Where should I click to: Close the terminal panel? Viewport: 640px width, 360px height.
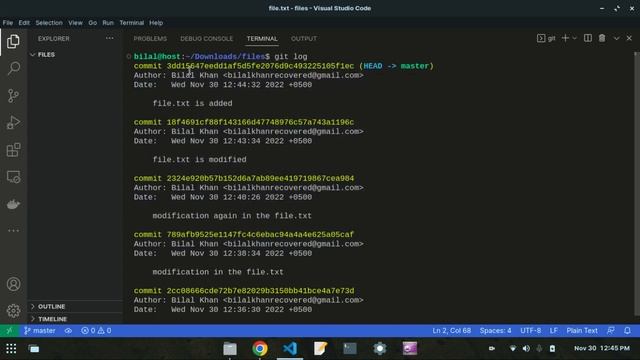(x=629, y=38)
